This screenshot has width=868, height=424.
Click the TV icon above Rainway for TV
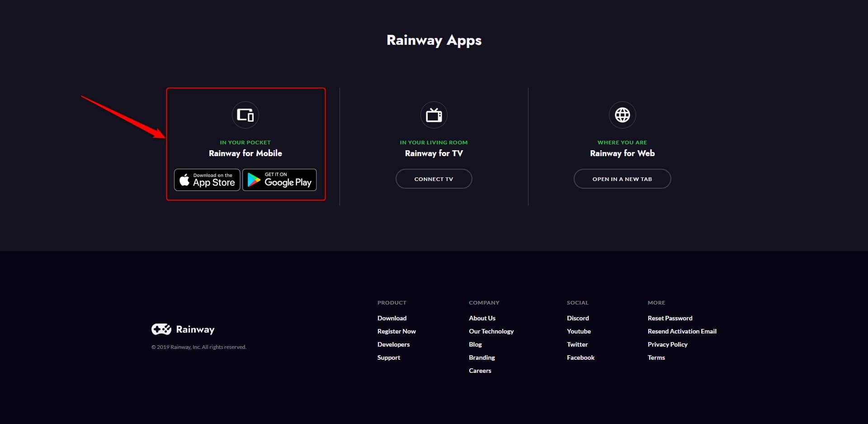tap(434, 115)
